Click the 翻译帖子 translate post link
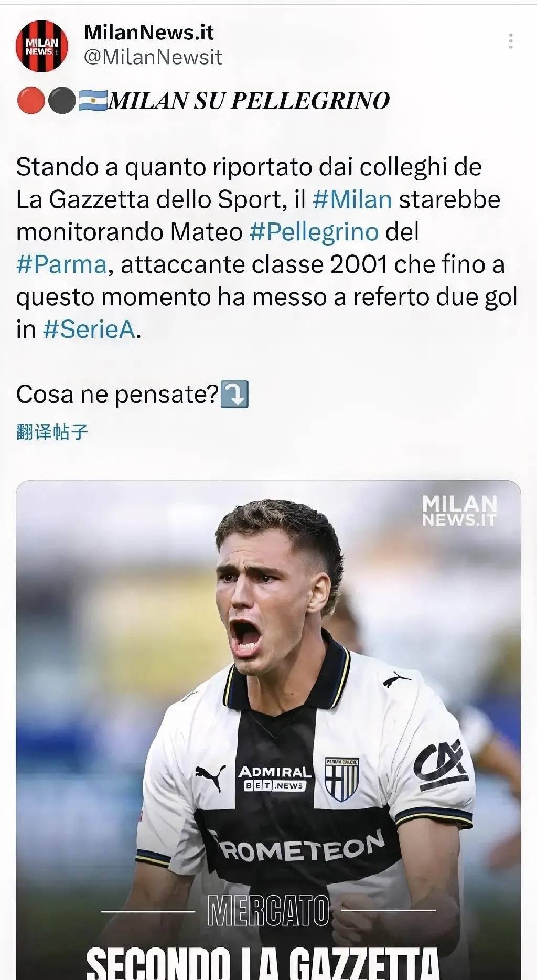This screenshot has height=980, width=537. tap(52, 432)
